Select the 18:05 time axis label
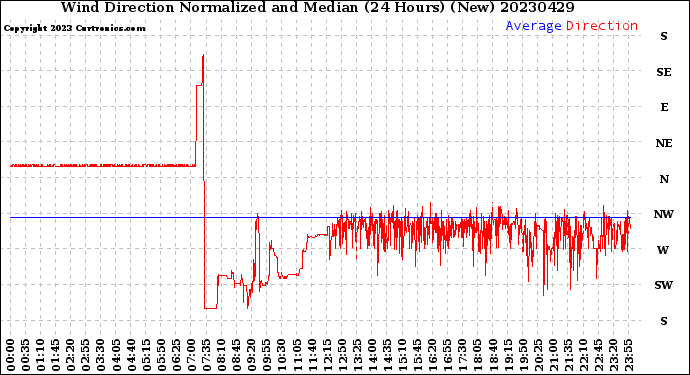Image resolution: width=690 pixels, height=375 pixels. click(477, 355)
